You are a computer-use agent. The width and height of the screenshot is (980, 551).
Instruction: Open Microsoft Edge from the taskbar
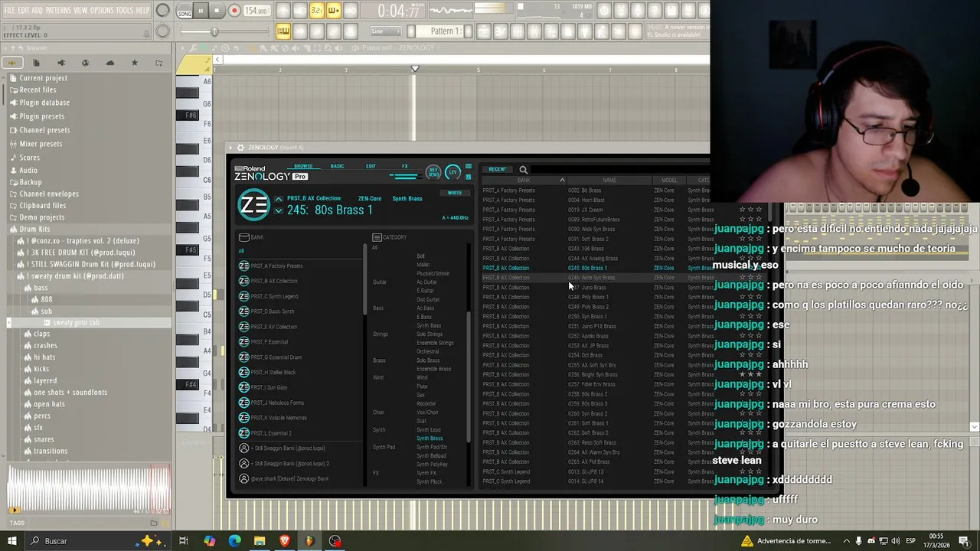click(x=234, y=541)
